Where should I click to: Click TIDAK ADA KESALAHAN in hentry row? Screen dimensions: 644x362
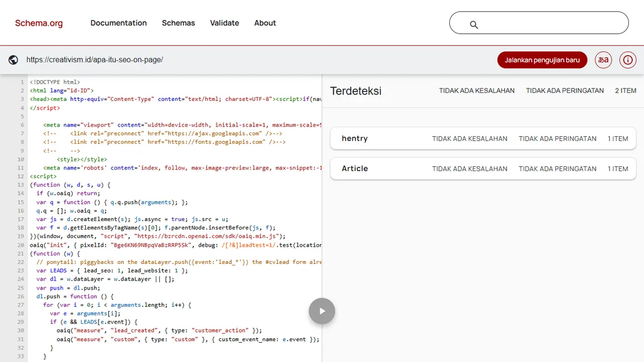point(470,138)
